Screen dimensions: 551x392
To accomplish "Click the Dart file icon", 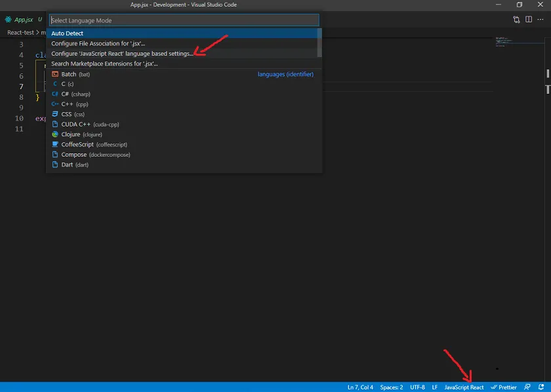I will coord(55,165).
